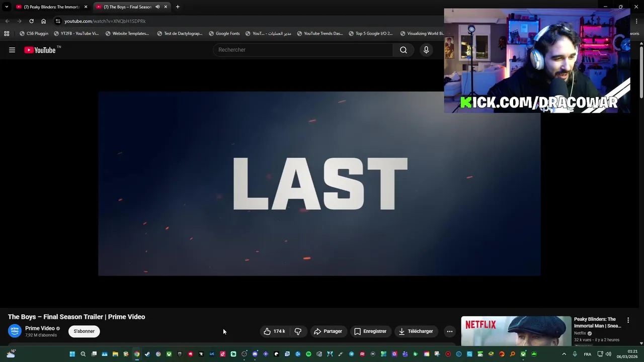644x362 pixels.
Task: Navigate forward in browser history
Action: pyautogui.click(x=19, y=21)
